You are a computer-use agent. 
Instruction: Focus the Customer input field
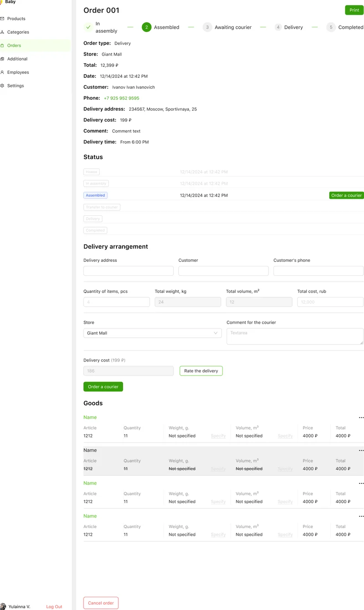tap(223, 271)
